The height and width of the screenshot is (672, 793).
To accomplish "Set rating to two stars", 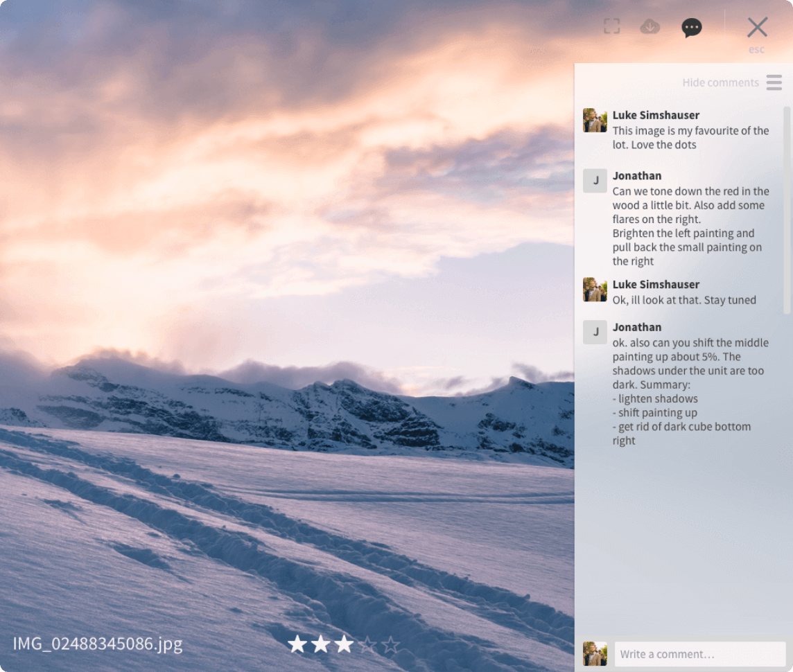I will (x=321, y=644).
